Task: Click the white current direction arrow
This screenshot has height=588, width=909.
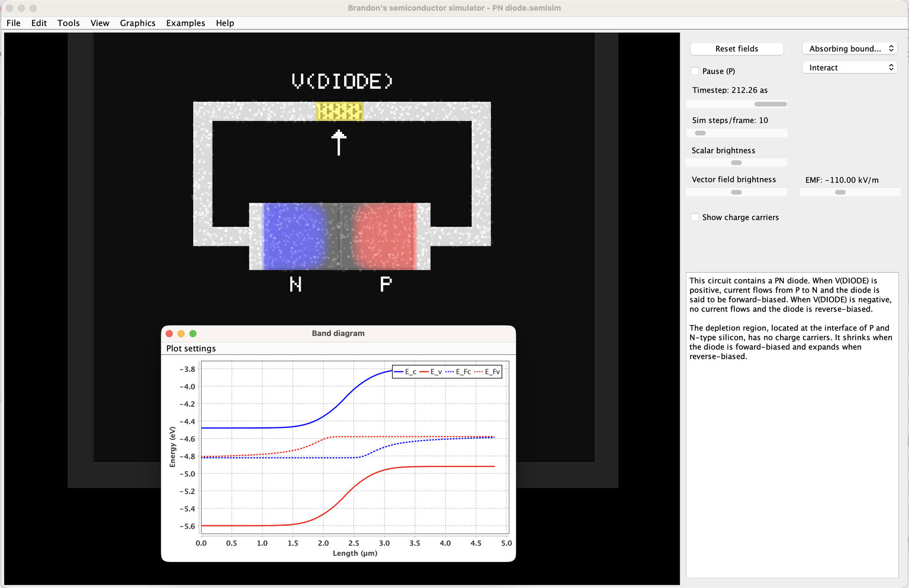Action: click(339, 143)
